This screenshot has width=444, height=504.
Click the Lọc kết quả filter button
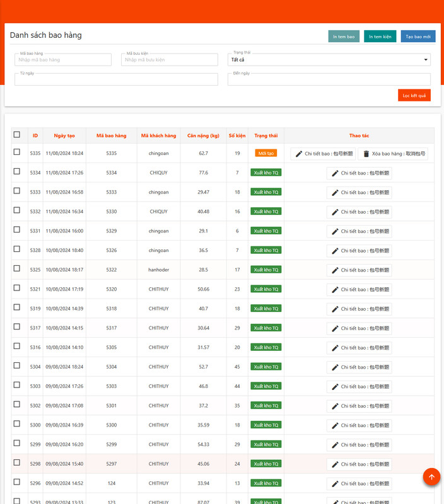(x=414, y=95)
